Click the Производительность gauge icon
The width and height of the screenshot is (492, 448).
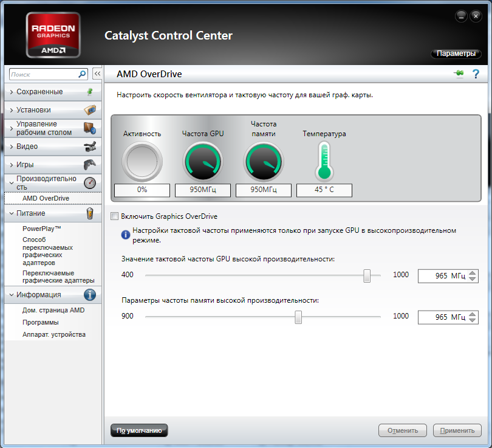coord(90,183)
